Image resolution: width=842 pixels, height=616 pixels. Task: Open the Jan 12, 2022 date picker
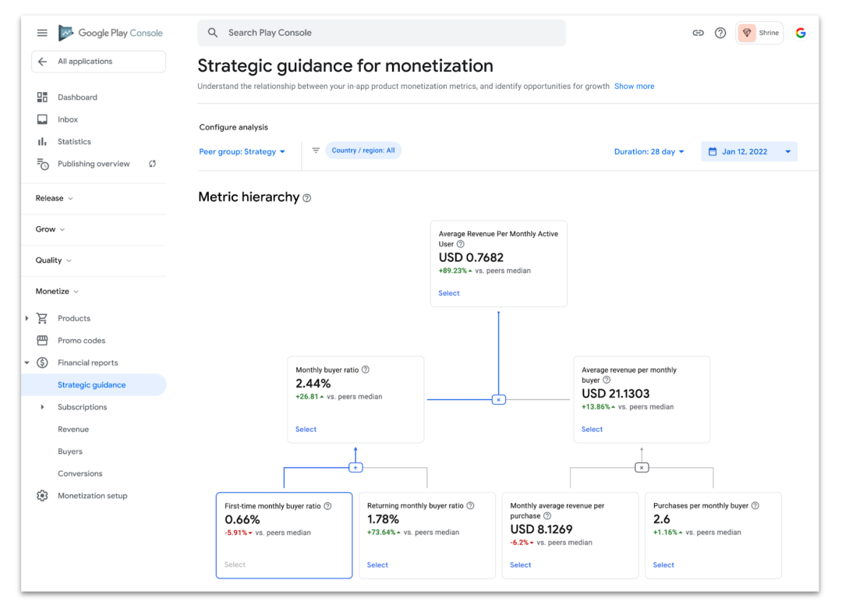[x=748, y=151]
